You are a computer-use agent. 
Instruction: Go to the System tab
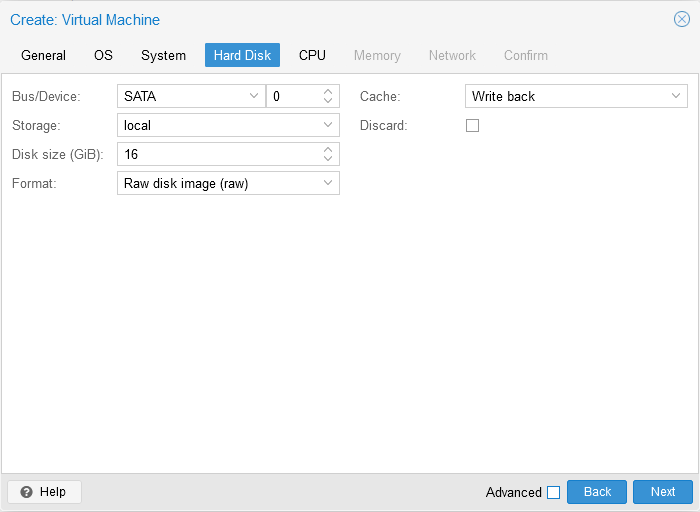point(163,55)
